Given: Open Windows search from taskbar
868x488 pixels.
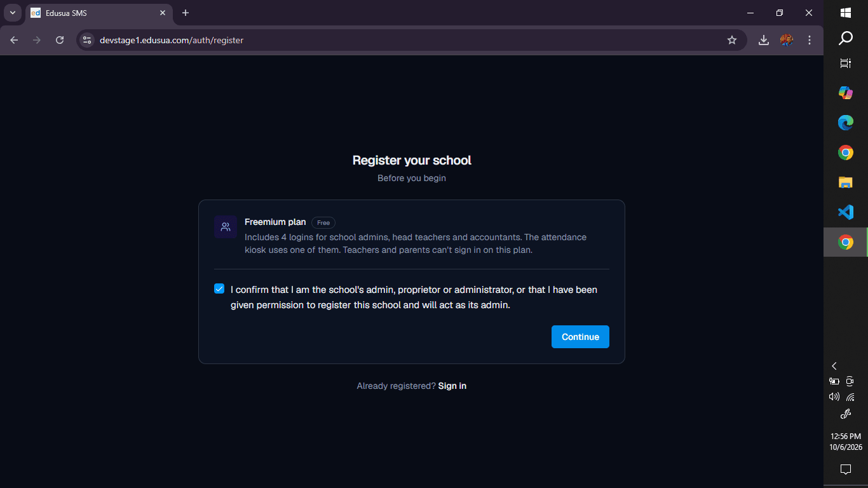Looking at the screenshot, I should click(x=846, y=39).
